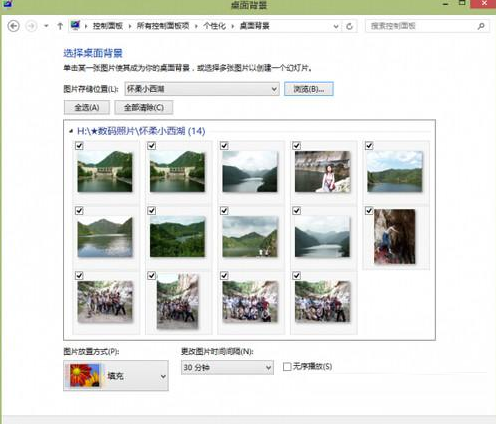Image resolution: width=496 pixels, height=424 pixels.
Task: Refresh the address bar view
Action: 349,26
